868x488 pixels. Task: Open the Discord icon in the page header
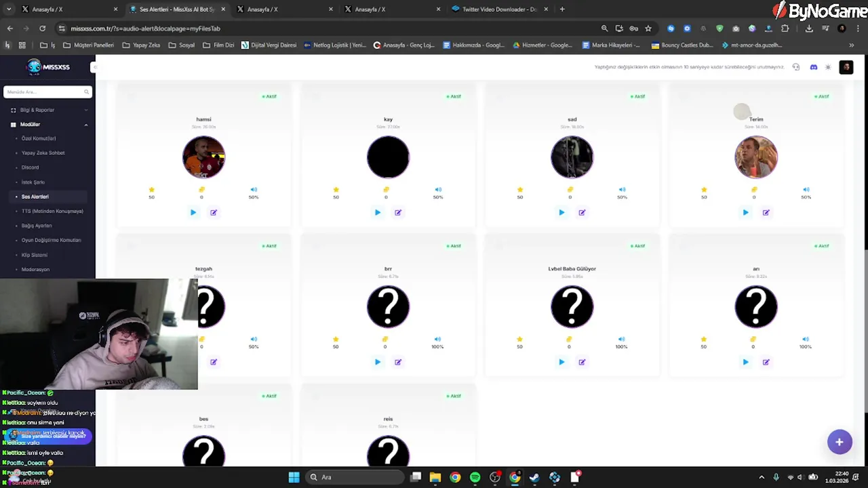click(814, 67)
